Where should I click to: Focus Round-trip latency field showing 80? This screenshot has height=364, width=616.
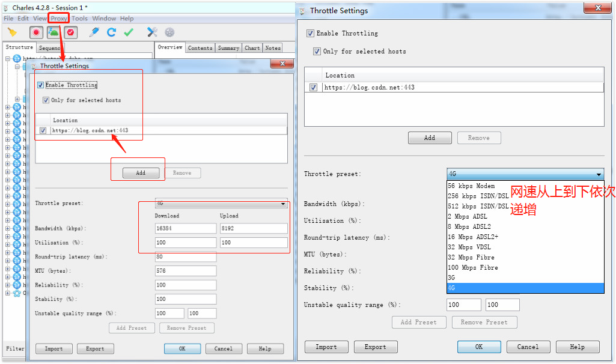pyautogui.click(x=186, y=257)
